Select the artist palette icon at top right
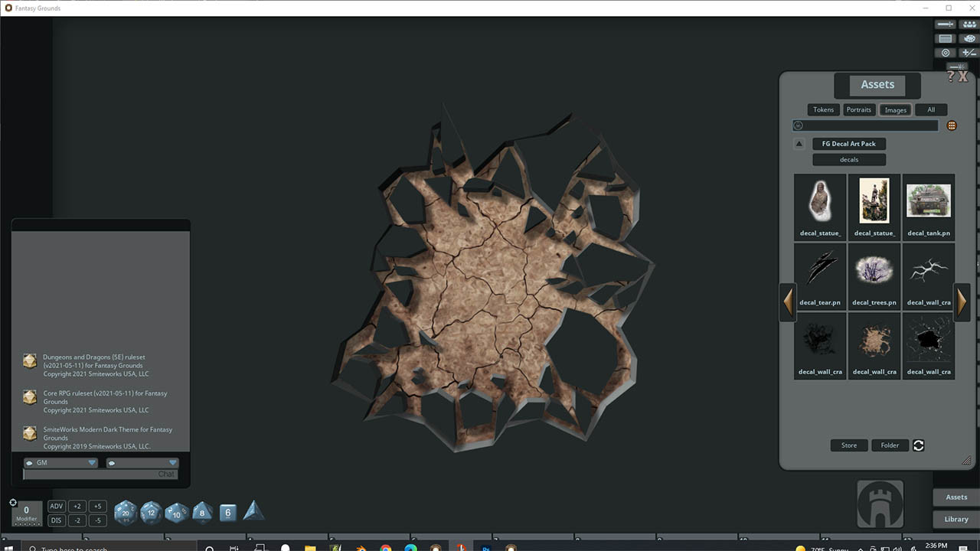Image resolution: width=980 pixels, height=551 pixels. coord(969,38)
